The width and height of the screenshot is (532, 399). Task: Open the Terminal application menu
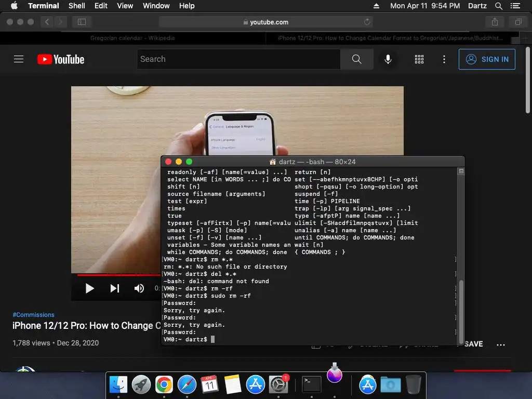(44, 6)
